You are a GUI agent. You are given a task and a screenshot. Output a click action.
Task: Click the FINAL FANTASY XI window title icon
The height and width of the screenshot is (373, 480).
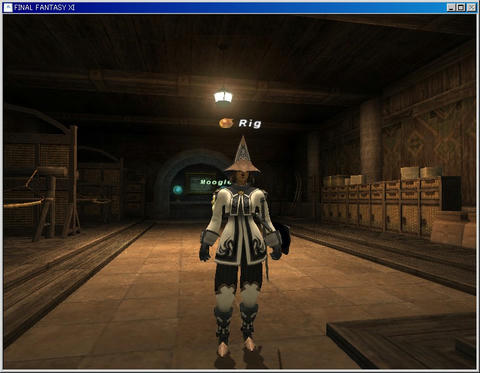(x=8, y=7)
